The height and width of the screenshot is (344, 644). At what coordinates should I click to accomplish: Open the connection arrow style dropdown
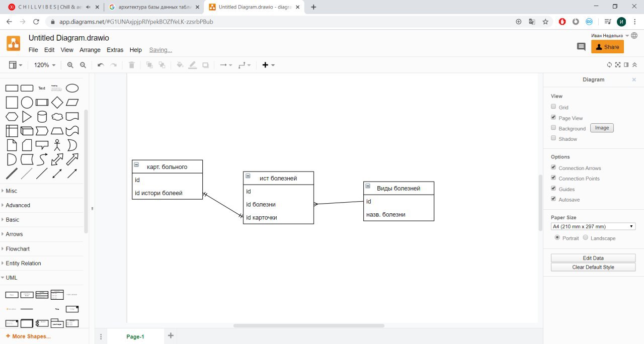[x=225, y=65]
